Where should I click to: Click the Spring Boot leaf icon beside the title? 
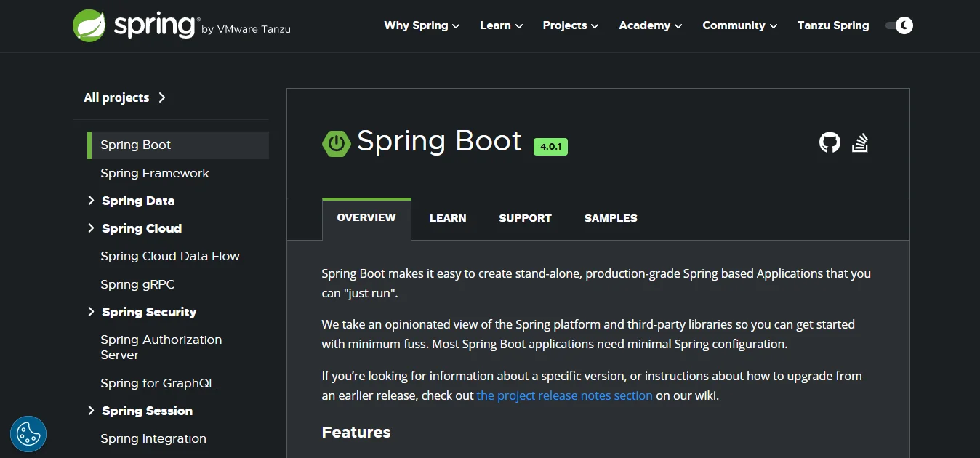[335, 142]
